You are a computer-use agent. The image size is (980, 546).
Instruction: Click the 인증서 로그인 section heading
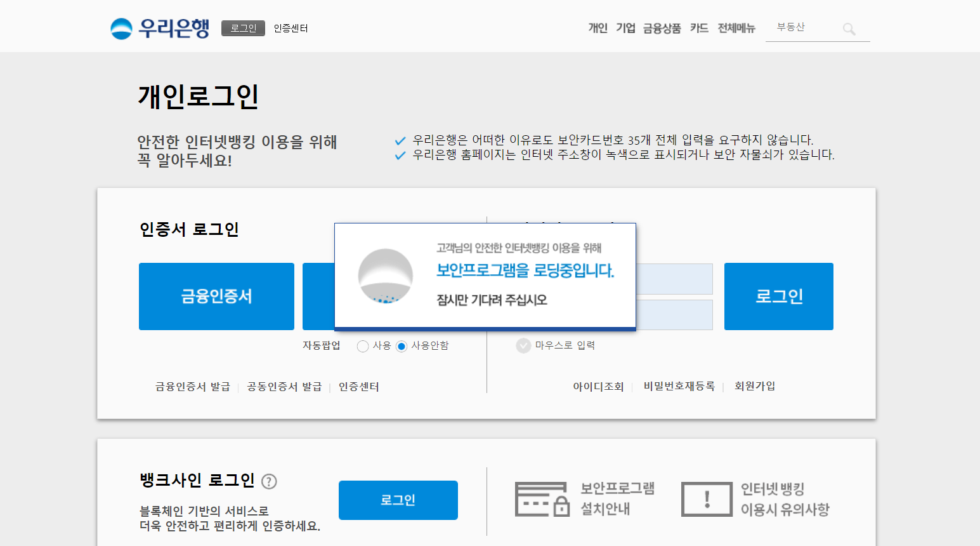[189, 229]
